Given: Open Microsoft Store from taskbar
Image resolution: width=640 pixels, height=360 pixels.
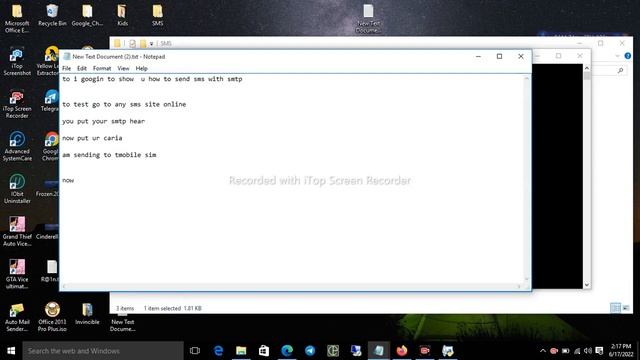Looking at the screenshot, I should [x=264, y=351].
